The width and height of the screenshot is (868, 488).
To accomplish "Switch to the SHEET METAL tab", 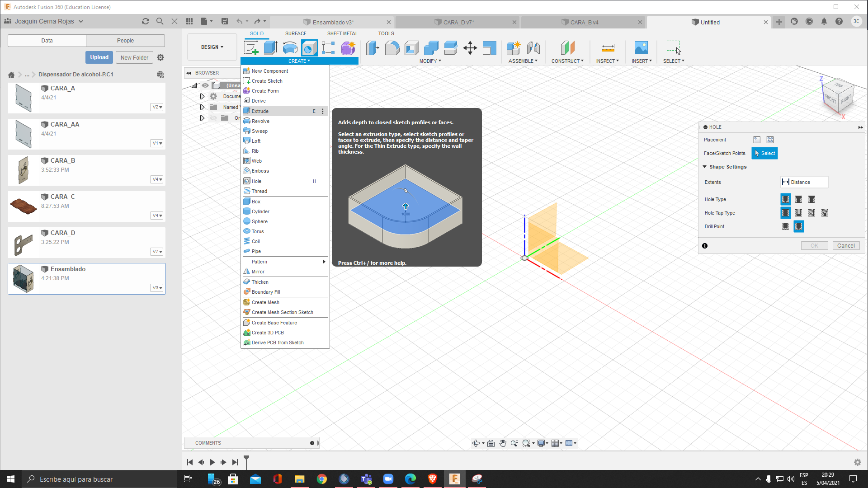I will [342, 33].
